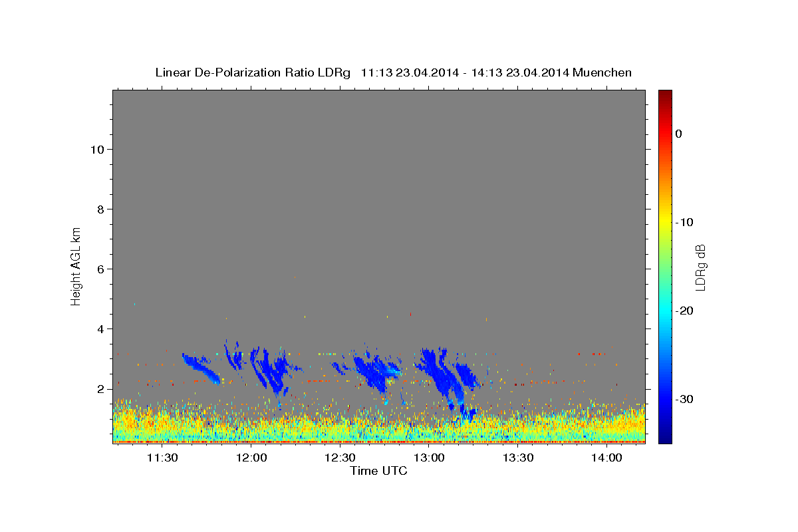Click the '11:30' time tick label
This screenshot has height=532, width=798.
[x=162, y=458]
